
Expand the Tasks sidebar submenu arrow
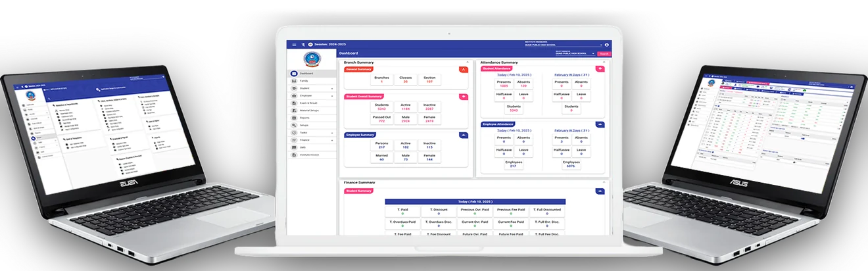pyautogui.click(x=332, y=133)
